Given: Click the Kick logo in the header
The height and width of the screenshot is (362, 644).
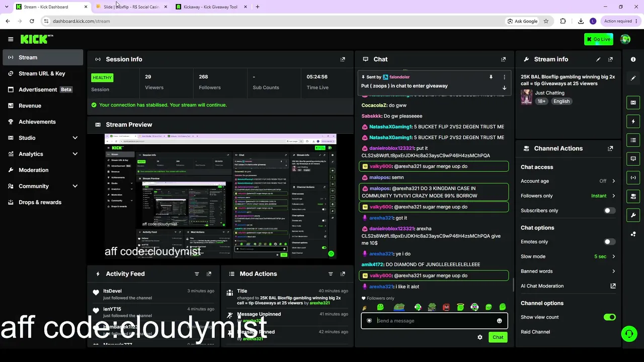Looking at the screenshot, I should (x=37, y=39).
